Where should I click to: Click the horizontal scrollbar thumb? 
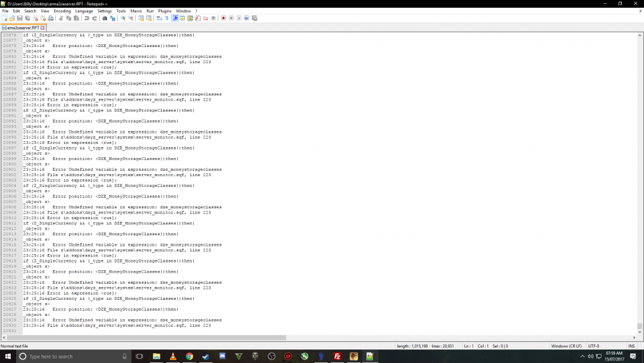(x=146, y=337)
